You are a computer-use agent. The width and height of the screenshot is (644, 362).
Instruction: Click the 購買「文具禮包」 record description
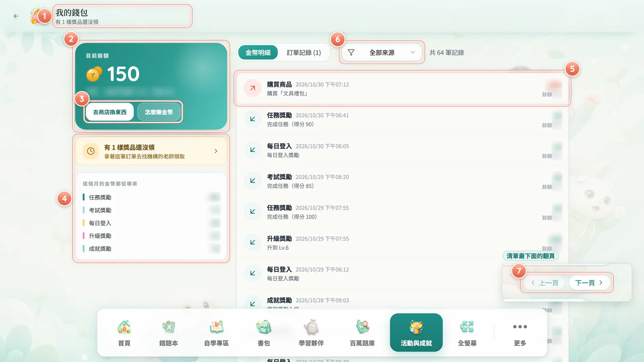click(288, 93)
